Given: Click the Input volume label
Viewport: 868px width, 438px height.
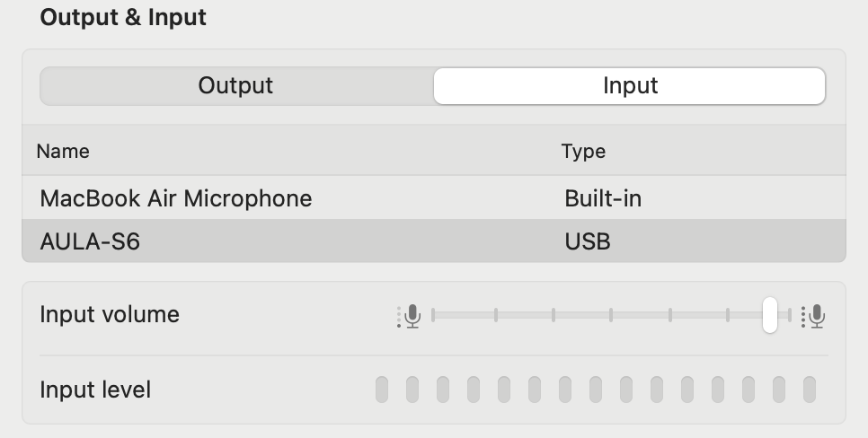Looking at the screenshot, I should [x=110, y=315].
